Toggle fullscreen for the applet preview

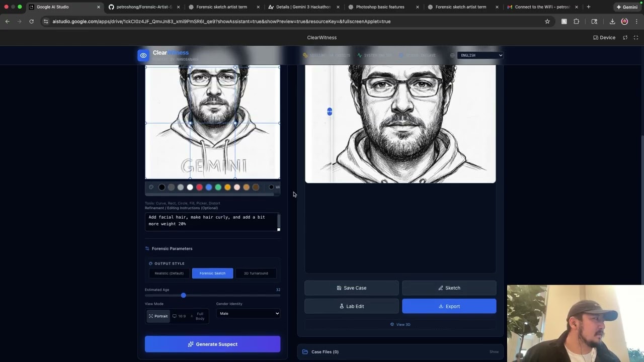click(x=636, y=38)
